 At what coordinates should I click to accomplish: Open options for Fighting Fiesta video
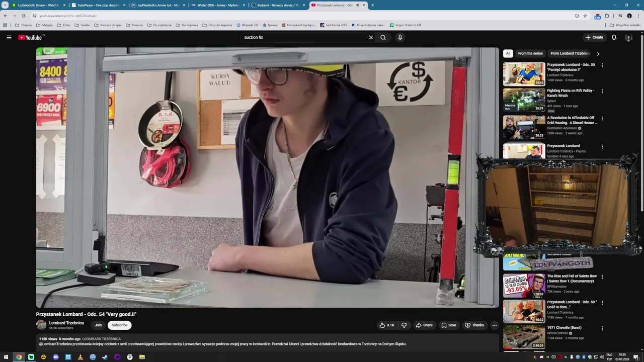(x=602, y=92)
